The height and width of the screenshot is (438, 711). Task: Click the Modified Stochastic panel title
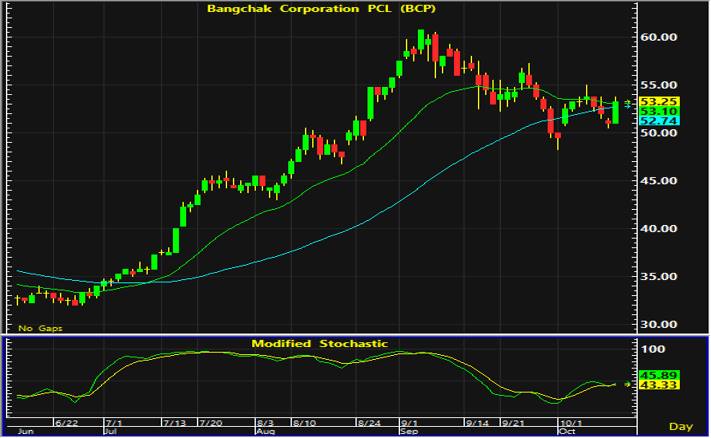click(x=320, y=344)
